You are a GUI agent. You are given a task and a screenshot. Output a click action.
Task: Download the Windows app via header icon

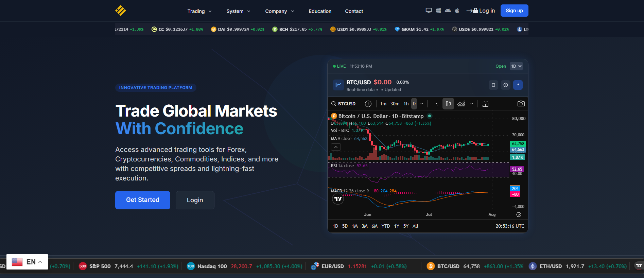tap(438, 11)
